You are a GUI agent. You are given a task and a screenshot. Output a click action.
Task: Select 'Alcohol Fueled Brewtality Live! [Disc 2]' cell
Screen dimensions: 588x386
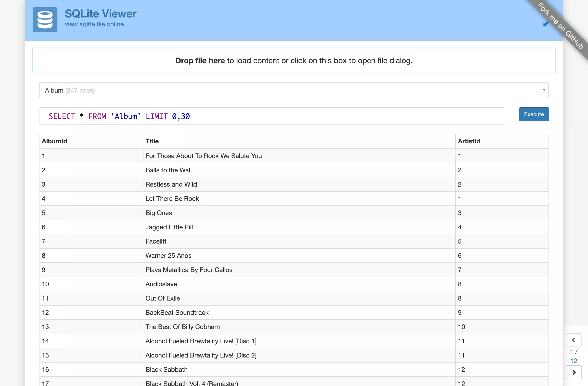click(x=299, y=355)
